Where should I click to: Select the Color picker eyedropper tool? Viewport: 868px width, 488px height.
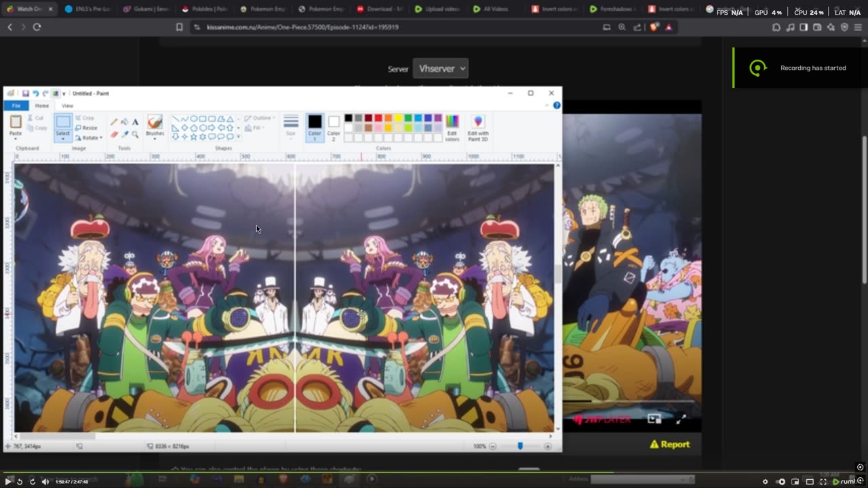tap(124, 134)
